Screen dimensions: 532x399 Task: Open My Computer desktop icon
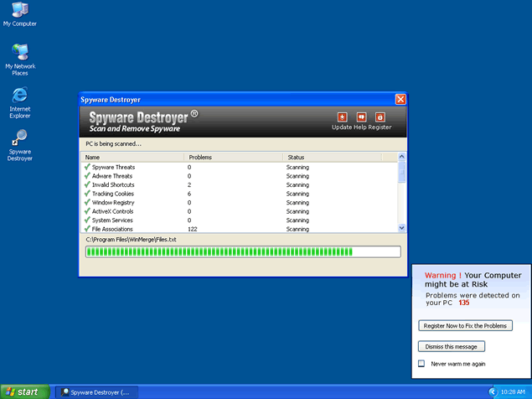pyautogui.click(x=19, y=12)
